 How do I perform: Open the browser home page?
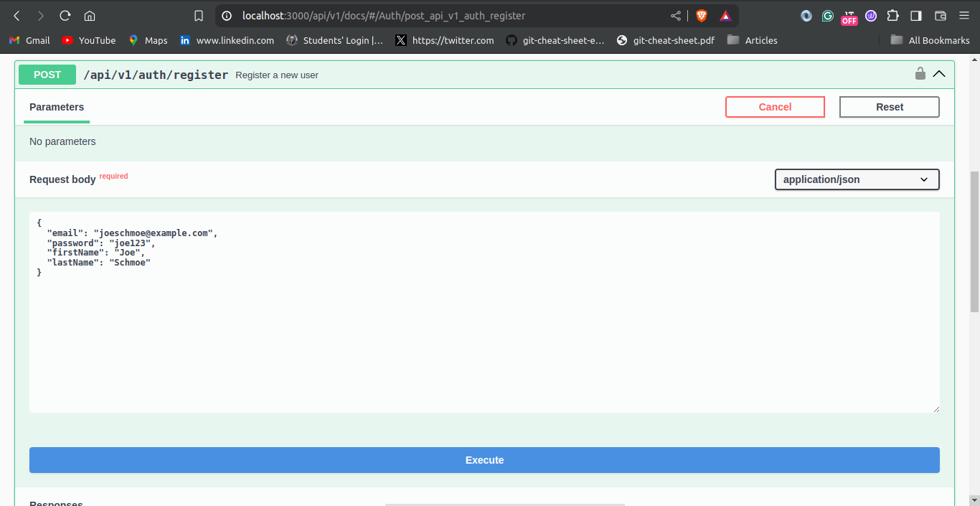(90, 15)
